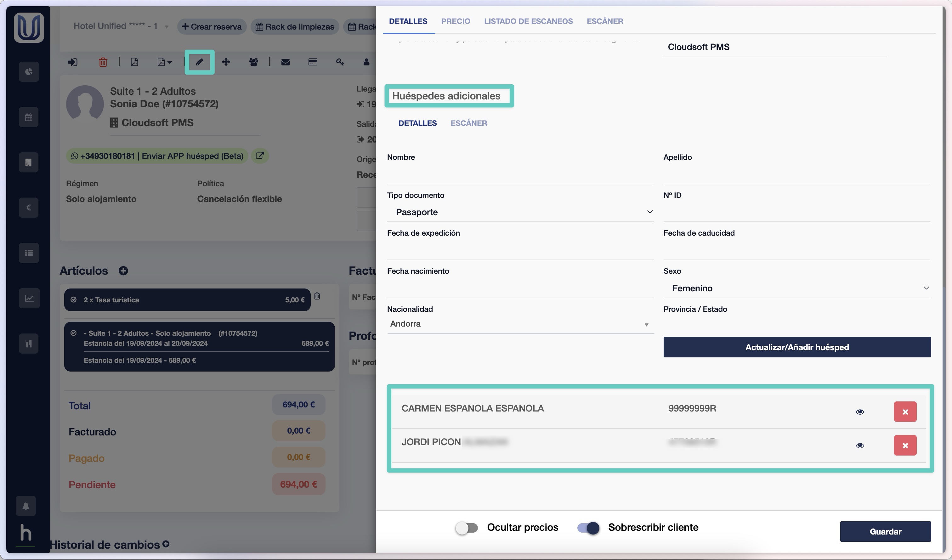
Task: Click the credit card payment icon
Action: pyautogui.click(x=312, y=62)
